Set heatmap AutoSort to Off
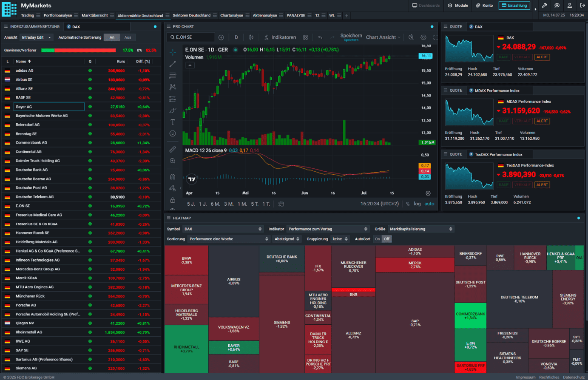The width and height of the screenshot is (588, 380). click(x=386, y=239)
